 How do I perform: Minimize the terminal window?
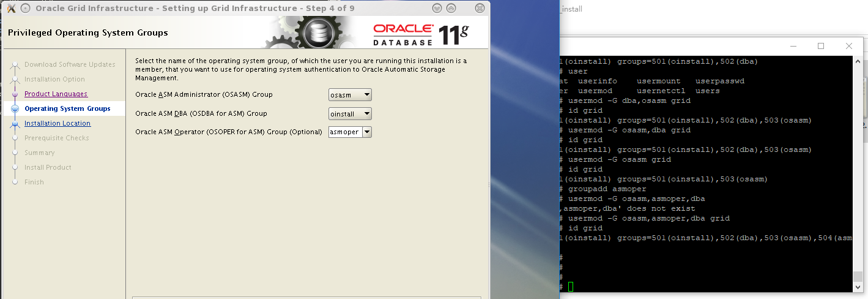(793, 46)
